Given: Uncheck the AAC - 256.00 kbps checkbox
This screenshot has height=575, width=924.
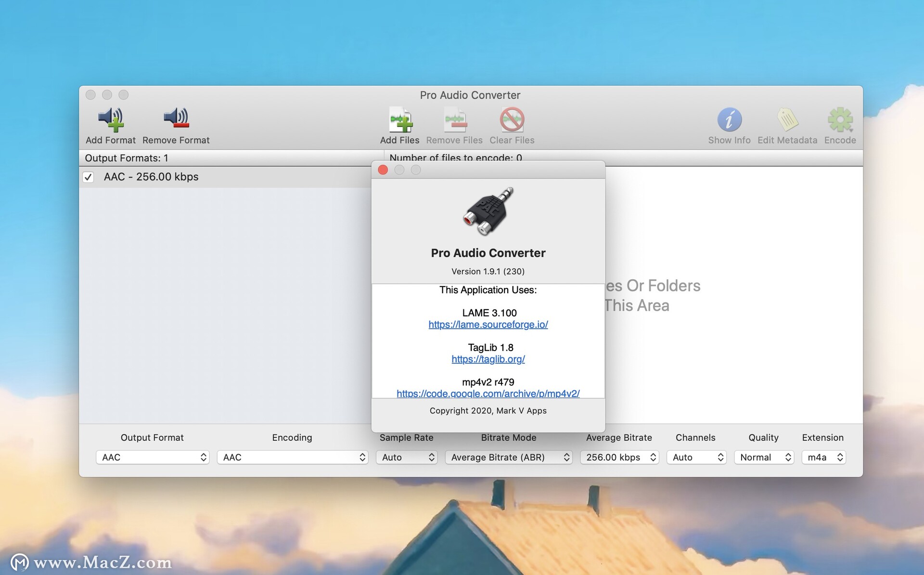Looking at the screenshot, I should click(88, 177).
